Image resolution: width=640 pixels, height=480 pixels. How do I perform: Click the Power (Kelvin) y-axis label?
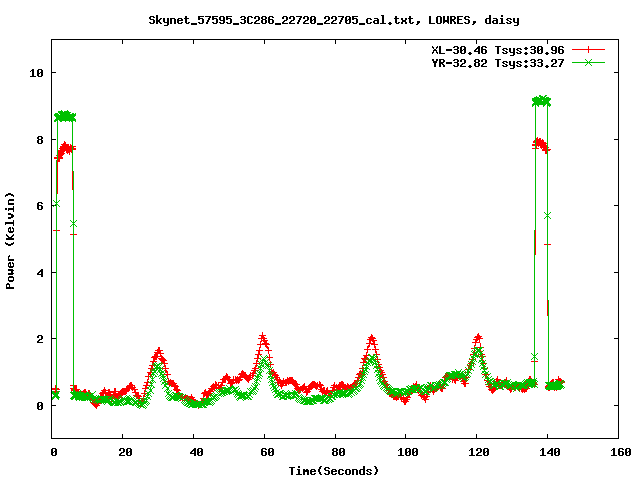coord(10,241)
